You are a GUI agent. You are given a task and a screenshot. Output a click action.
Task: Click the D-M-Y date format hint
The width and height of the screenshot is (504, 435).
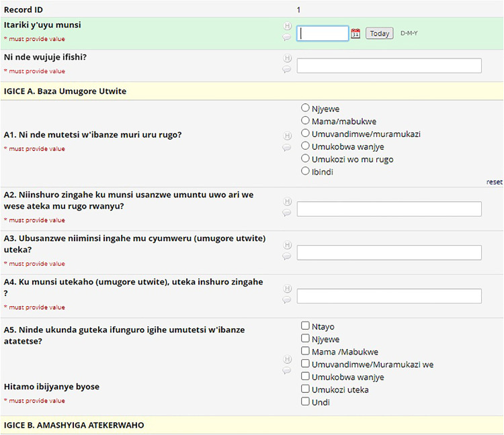(x=409, y=33)
